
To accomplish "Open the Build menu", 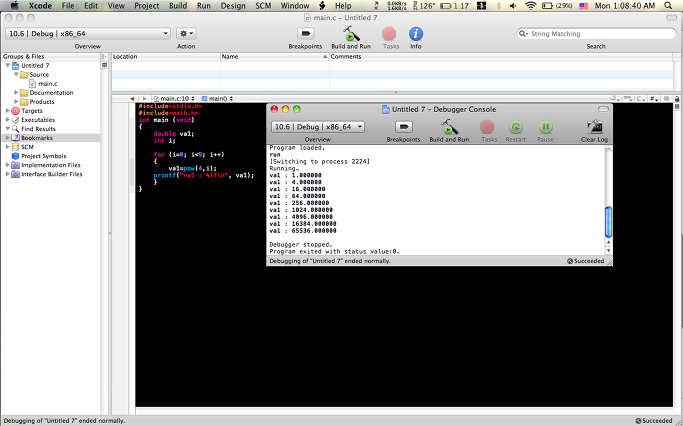I will [178, 6].
